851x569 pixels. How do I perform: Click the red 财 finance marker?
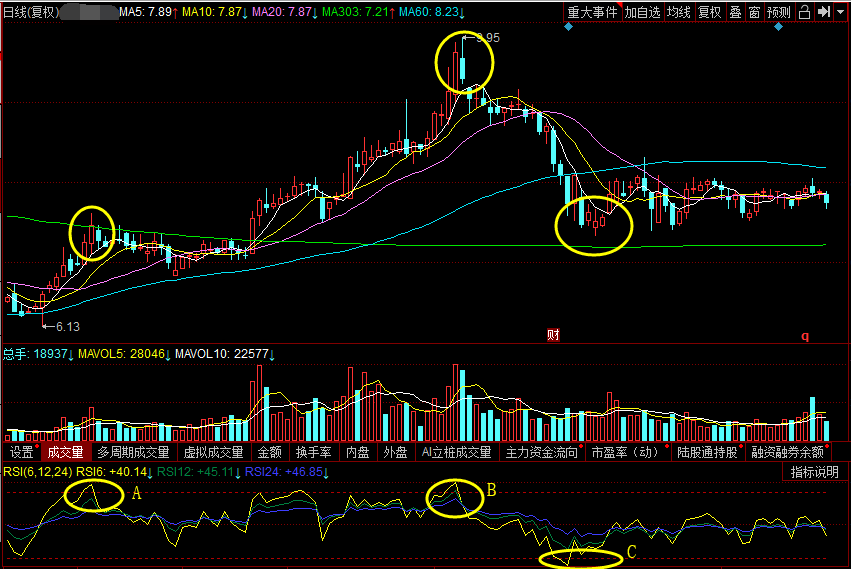(552, 335)
